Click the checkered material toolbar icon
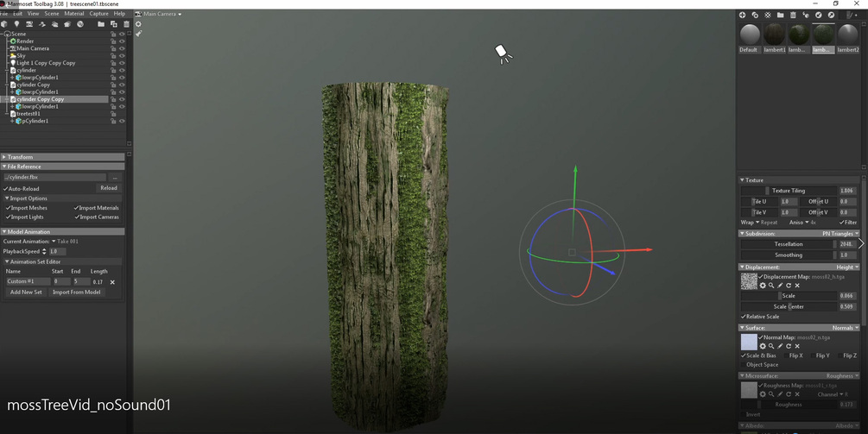Image resolution: width=868 pixels, height=434 pixels. [767, 15]
